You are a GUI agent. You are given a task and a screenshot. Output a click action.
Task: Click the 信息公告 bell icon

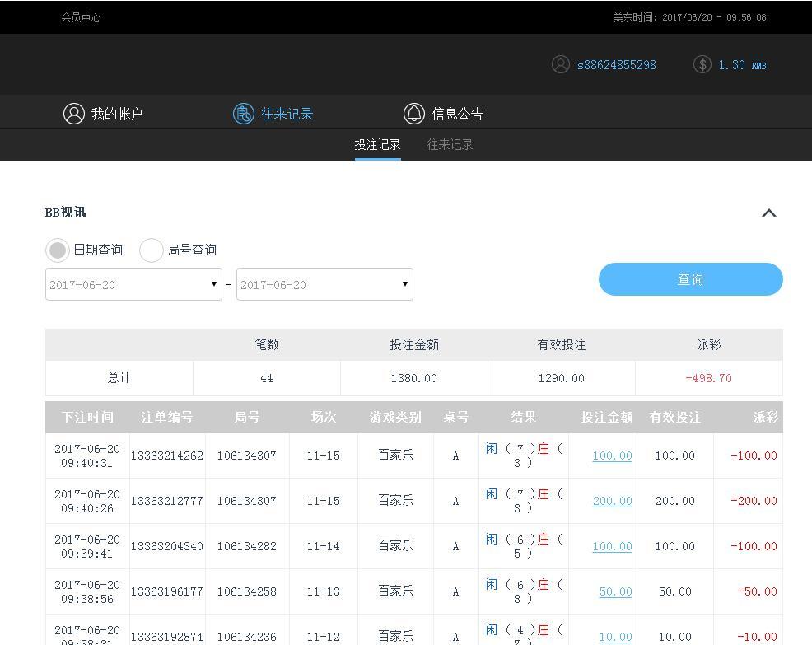point(413,114)
